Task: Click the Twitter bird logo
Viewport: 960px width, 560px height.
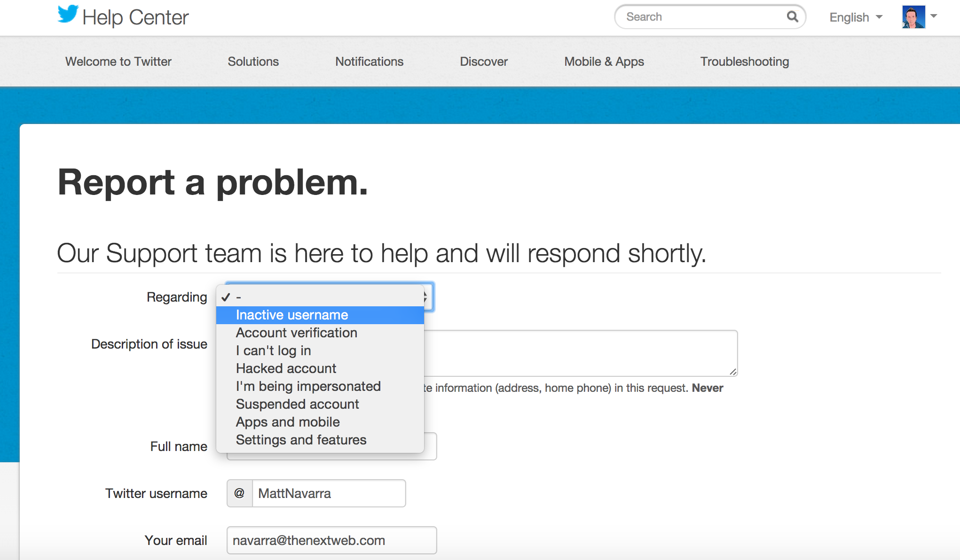Action: [x=68, y=14]
